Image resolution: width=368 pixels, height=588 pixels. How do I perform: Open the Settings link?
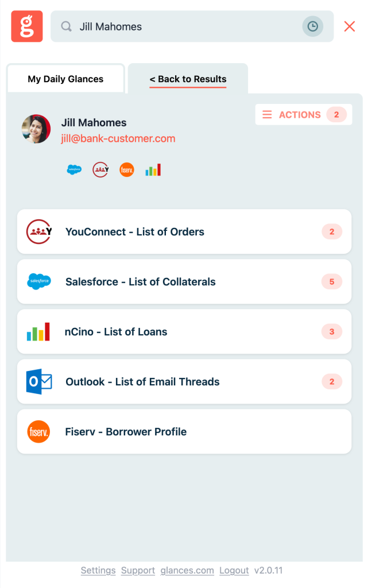point(98,570)
